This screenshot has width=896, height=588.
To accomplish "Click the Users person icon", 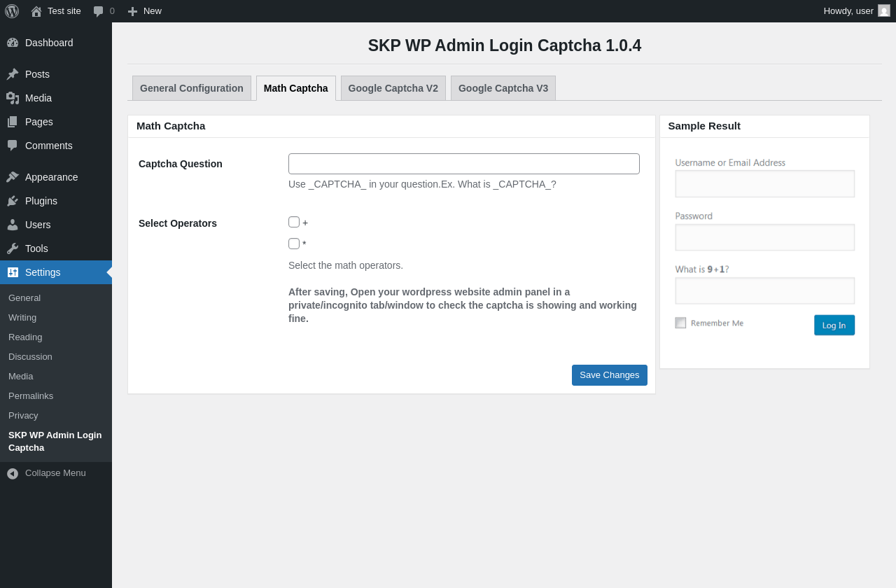I will pyautogui.click(x=13, y=225).
